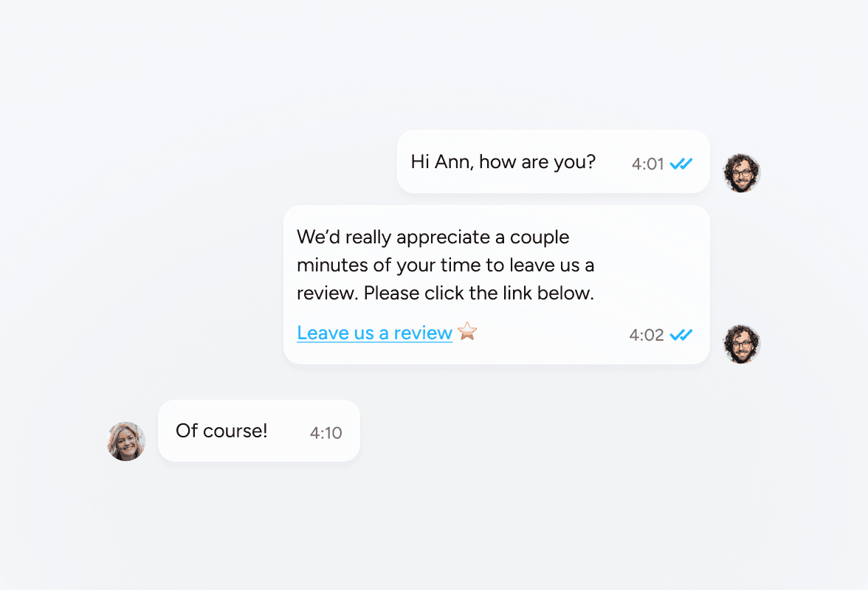The height and width of the screenshot is (590, 868).
Task: Click the double-check icon next to 4:02
Action: (681, 335)
